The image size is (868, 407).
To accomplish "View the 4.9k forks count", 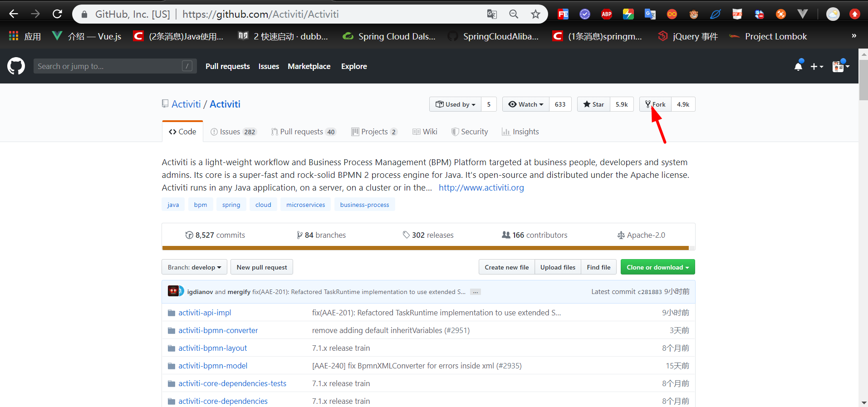I will pyautogui.click(x=683, y=104).
